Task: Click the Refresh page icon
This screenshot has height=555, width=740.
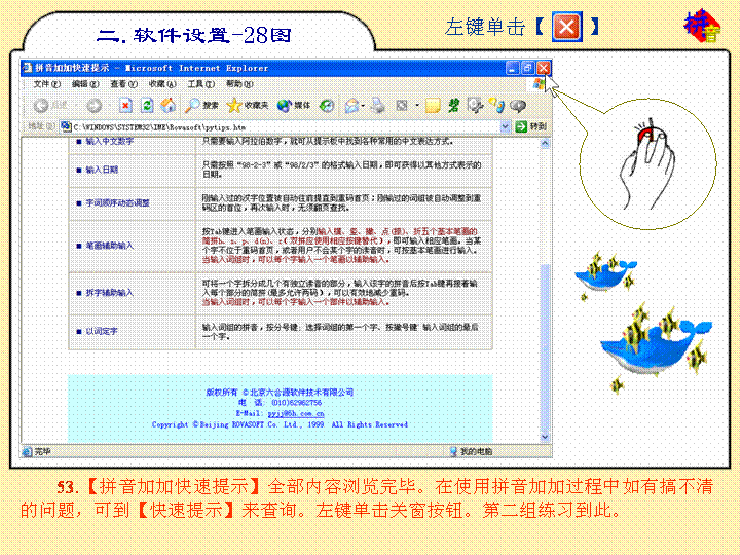Action: (x=147, y=106)
